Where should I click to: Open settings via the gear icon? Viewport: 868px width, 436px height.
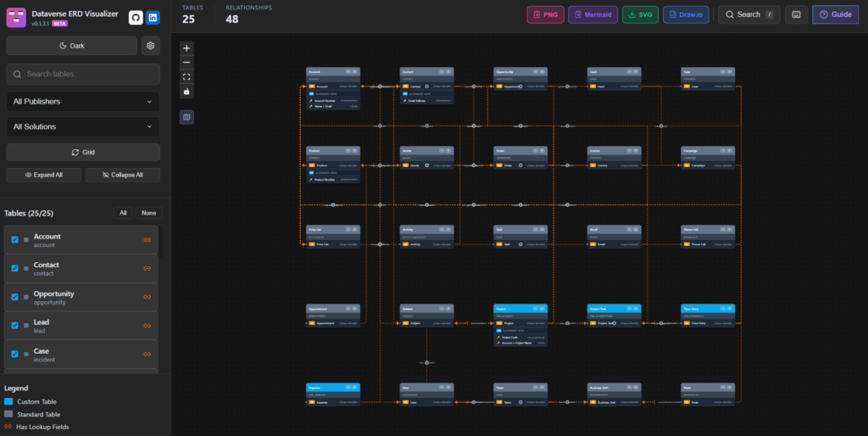tap(151, 46)
